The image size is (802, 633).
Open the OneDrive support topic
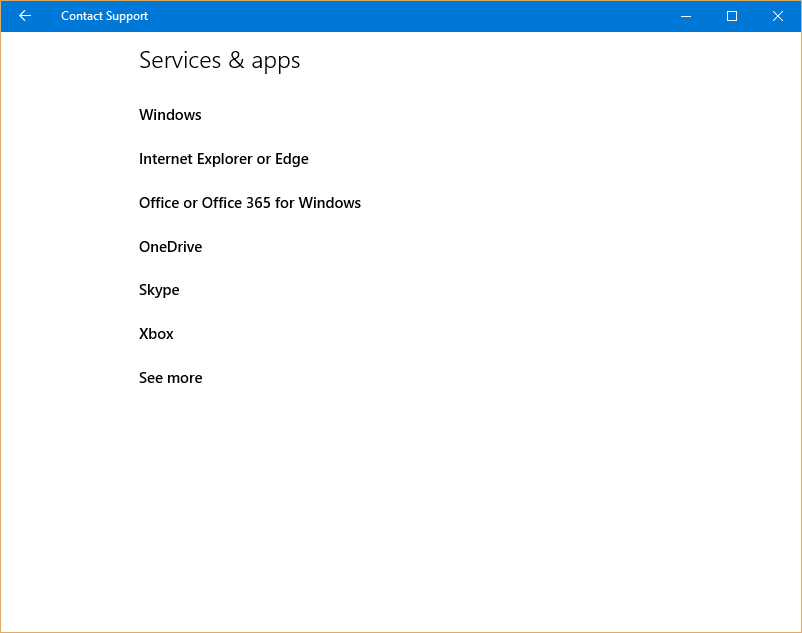[x=170, y=247]
